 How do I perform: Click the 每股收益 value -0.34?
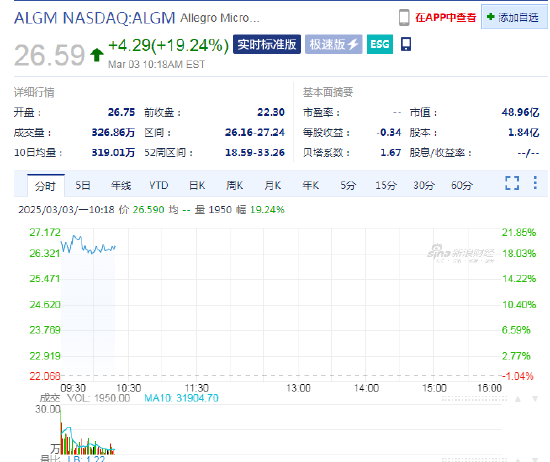tap(389, 133)
